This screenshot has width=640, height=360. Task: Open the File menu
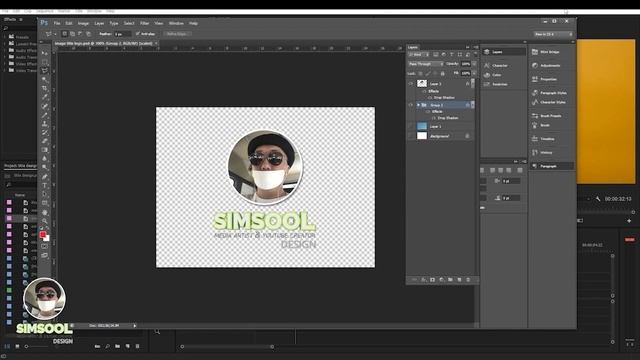click(x=57, y=23)
